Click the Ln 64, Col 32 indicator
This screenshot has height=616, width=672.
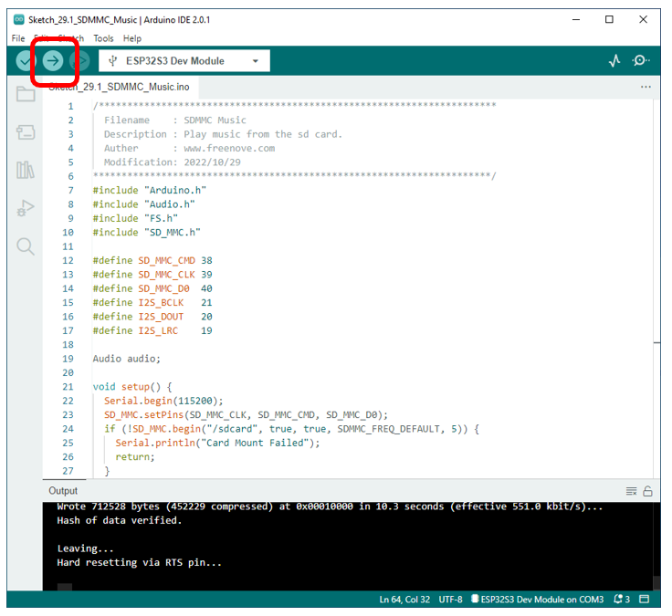tap(404, 599)
